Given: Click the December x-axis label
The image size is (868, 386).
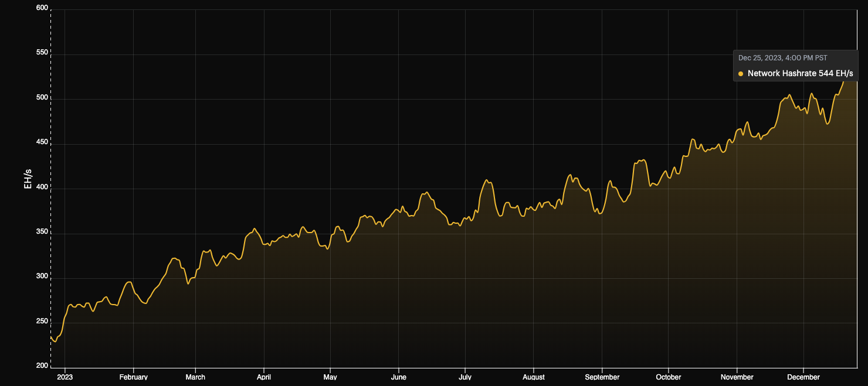Looking at the screenshot, I should (803, 377).
